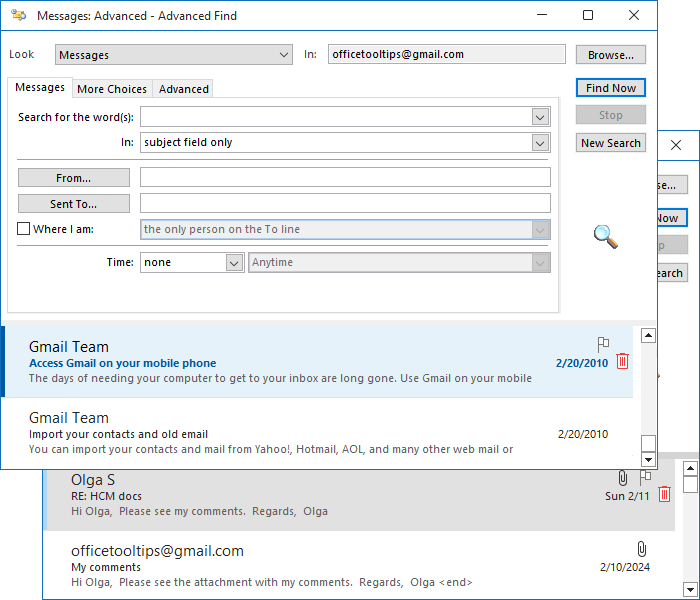The width and height of the screenshot is (700, 600).
Task: Switch to the More Choices tab
Action: tap(112, 89)
